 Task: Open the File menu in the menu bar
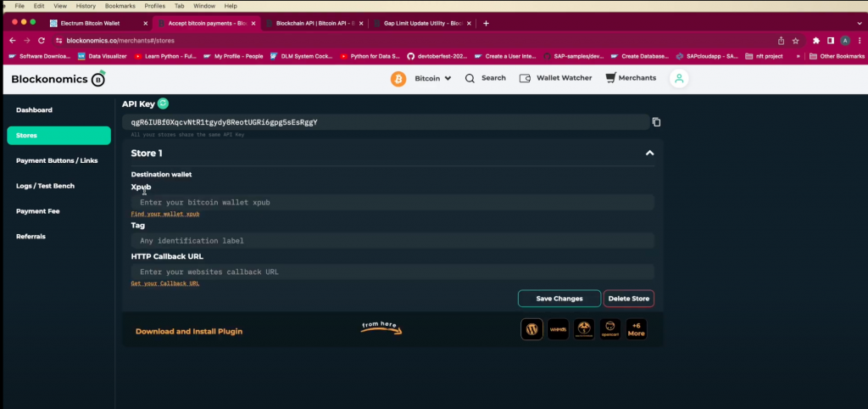pos(19,6)
